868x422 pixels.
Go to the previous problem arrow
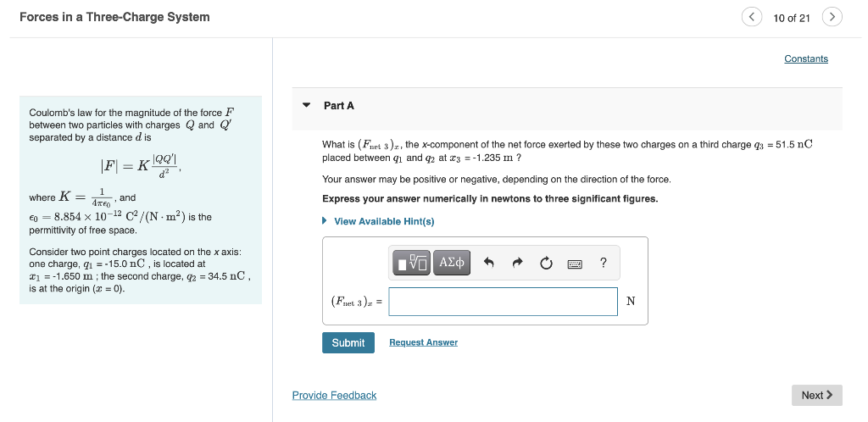pos(752,17)
